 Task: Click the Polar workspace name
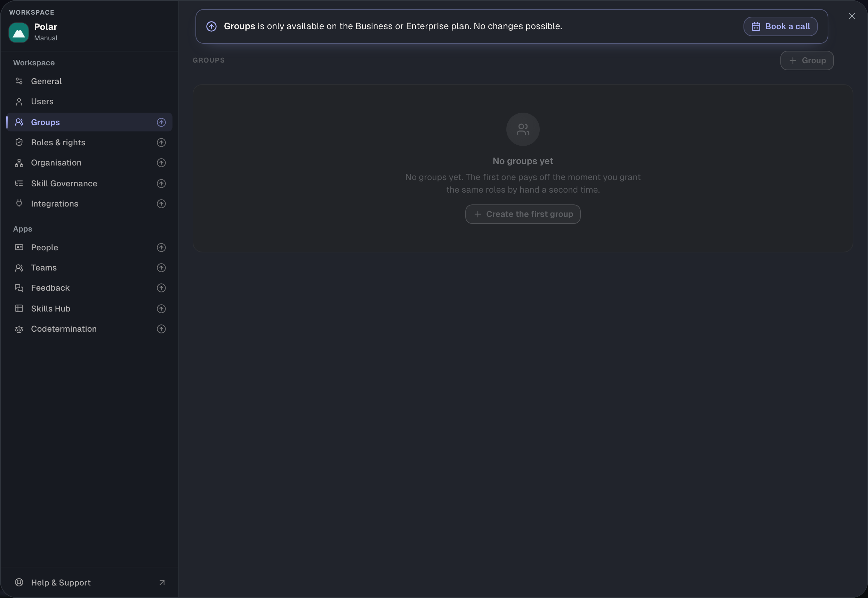[46, 27]
